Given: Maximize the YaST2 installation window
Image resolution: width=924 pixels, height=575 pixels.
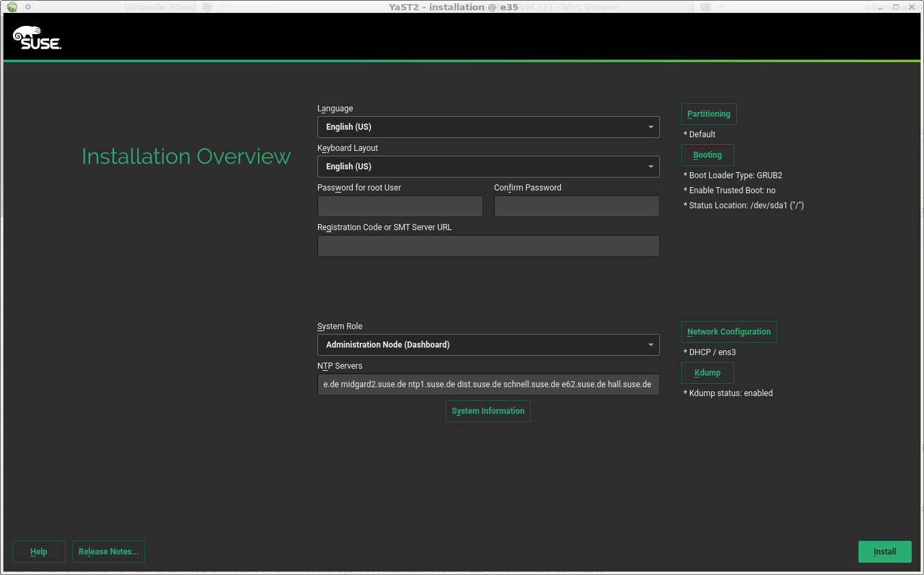Looking at the screenshot, I should click(896, 7).
